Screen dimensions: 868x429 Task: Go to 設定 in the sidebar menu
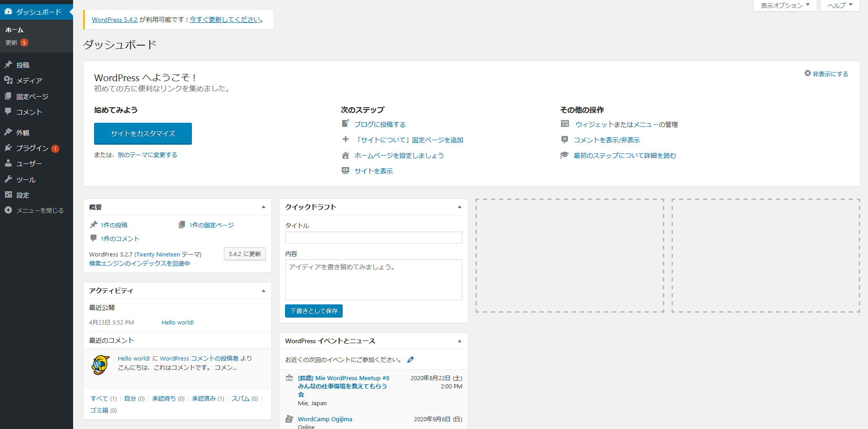tap(22, 195)
